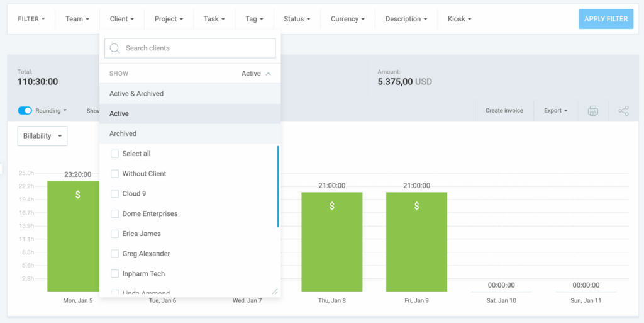Check the Dome Enterprises checkbox
The width and height of the screenshot is (644, 323).
pos(115,214)
